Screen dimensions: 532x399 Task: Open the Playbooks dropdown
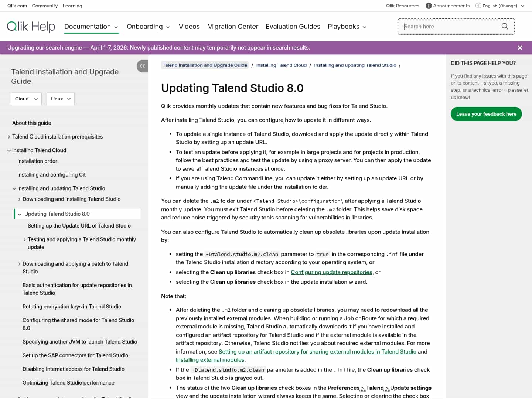[347, 27]
